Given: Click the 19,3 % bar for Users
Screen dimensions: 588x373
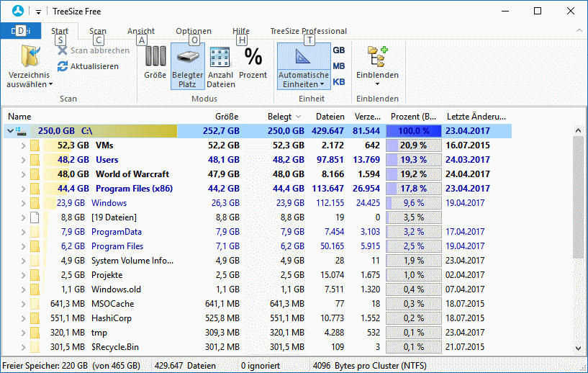Looking at the screenshot, I should pos(414,160).
